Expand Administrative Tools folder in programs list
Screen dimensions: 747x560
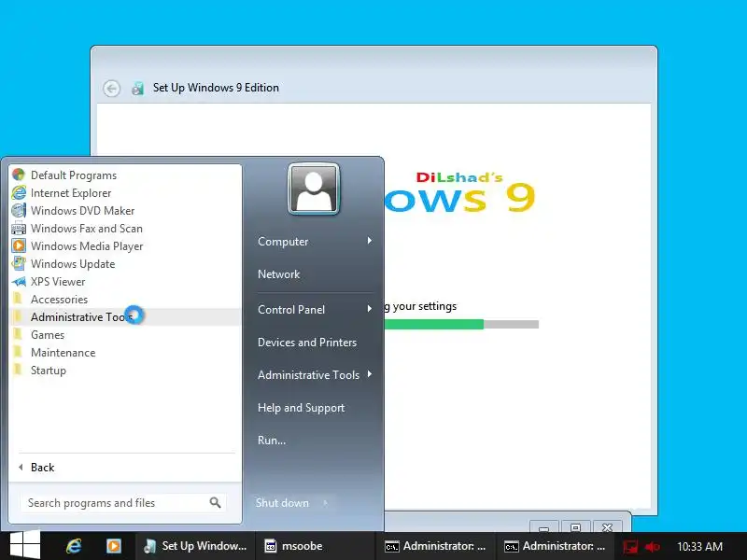point(125,317)
